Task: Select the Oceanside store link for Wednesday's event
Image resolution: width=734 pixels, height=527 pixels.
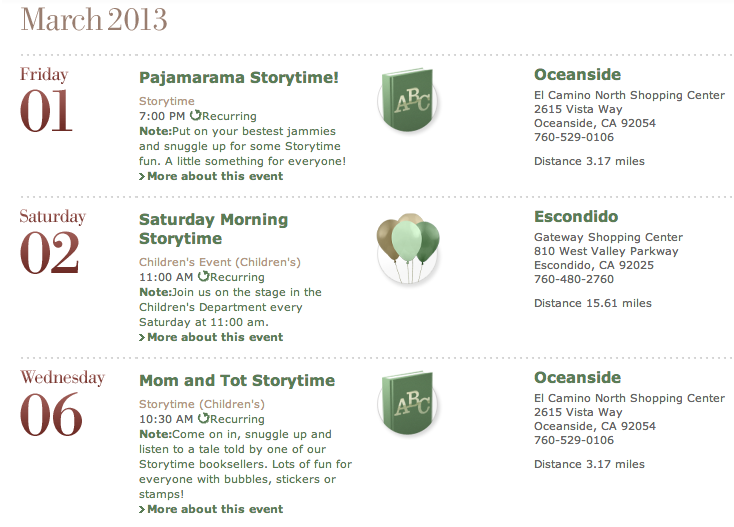Action: pyautogui.click(x=577, y=378)
